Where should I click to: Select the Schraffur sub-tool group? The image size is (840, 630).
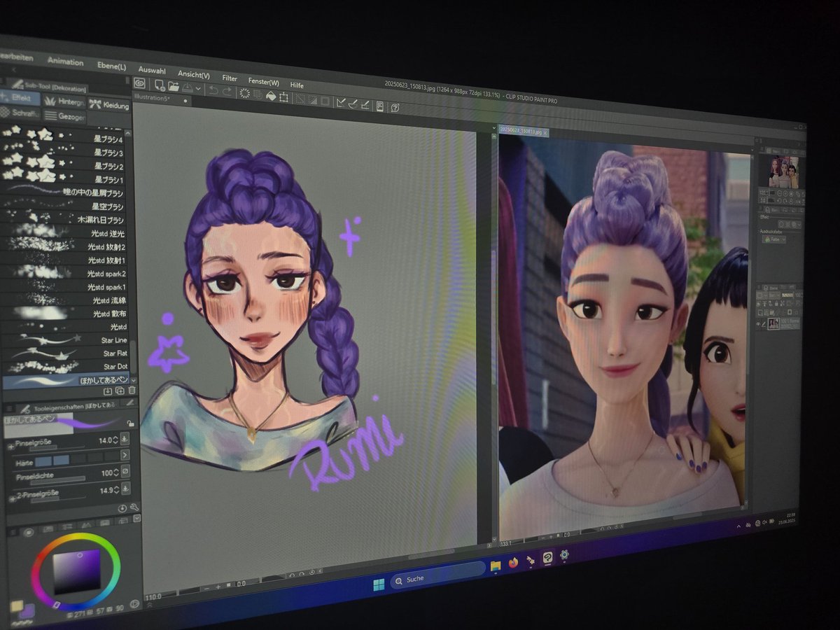(20, 113)
